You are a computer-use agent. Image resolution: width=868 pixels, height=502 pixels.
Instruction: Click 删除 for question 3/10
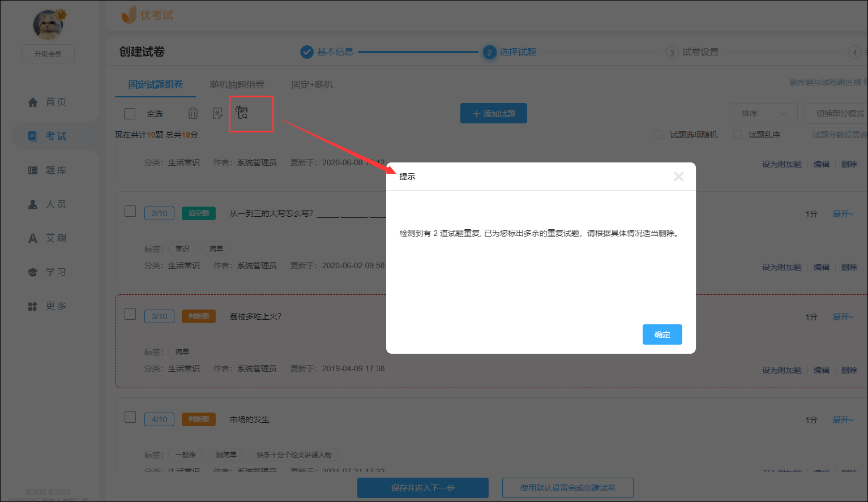(849, 370)
